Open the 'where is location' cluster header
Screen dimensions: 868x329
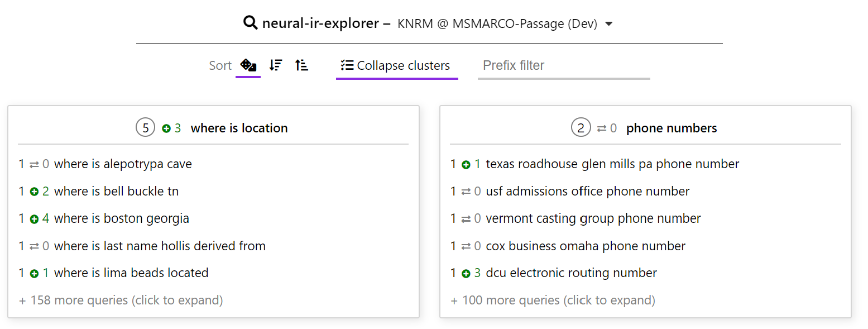[239, 128]
